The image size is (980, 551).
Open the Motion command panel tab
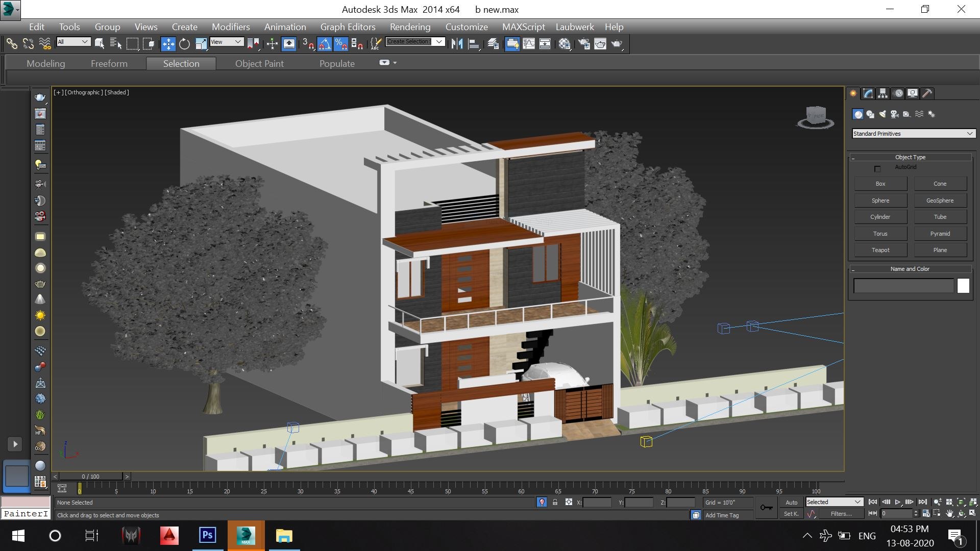pos(898,93)
